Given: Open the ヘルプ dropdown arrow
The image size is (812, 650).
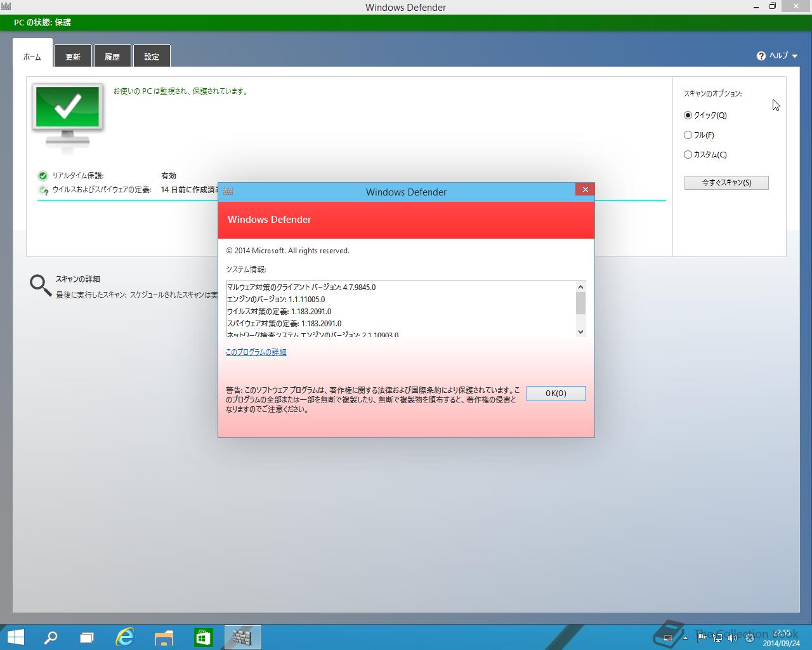Looking at the screenshot, I should [794, 56].
